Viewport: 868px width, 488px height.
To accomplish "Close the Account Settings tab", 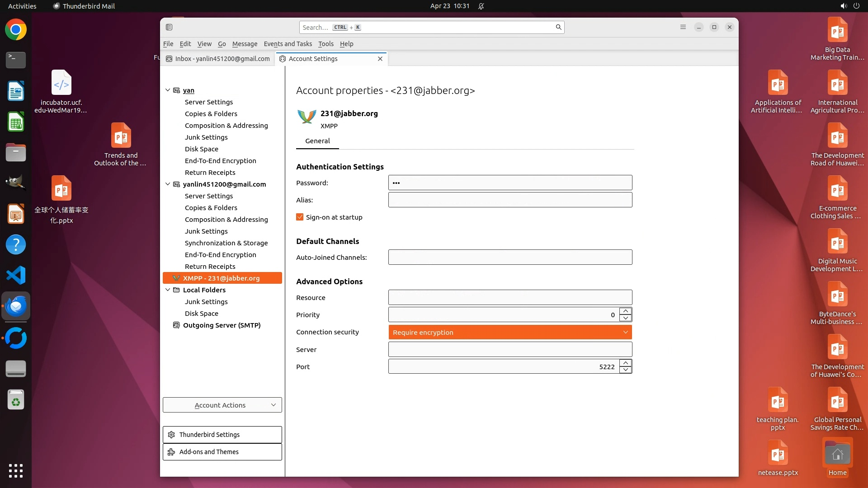I will pos(380,59).
